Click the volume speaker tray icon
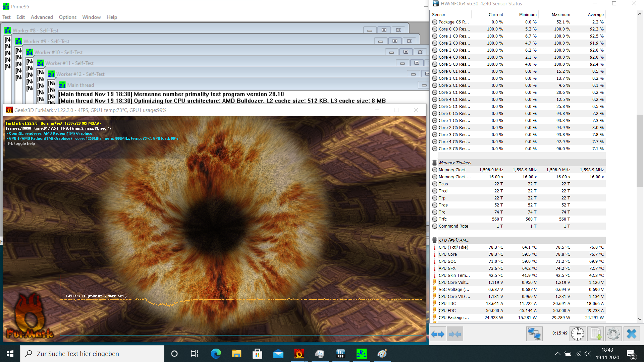644x362 pixels. click(x=587, y=354)
